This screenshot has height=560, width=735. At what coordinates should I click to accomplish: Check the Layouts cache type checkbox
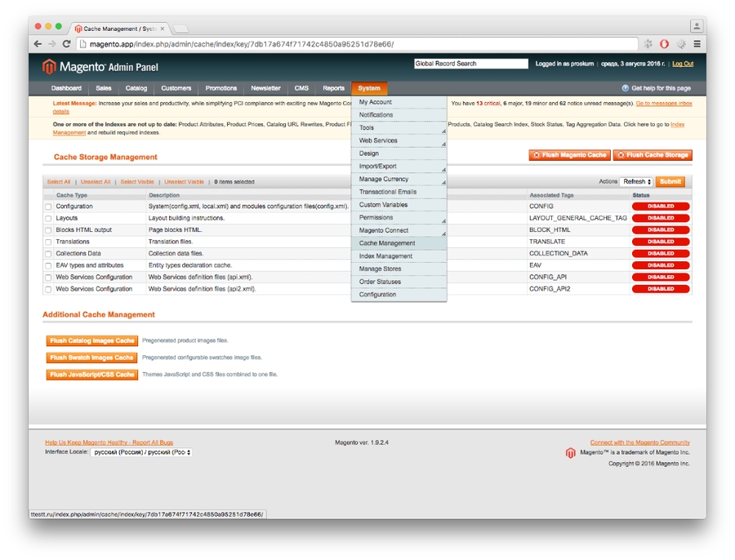click(x=48, y=219)
